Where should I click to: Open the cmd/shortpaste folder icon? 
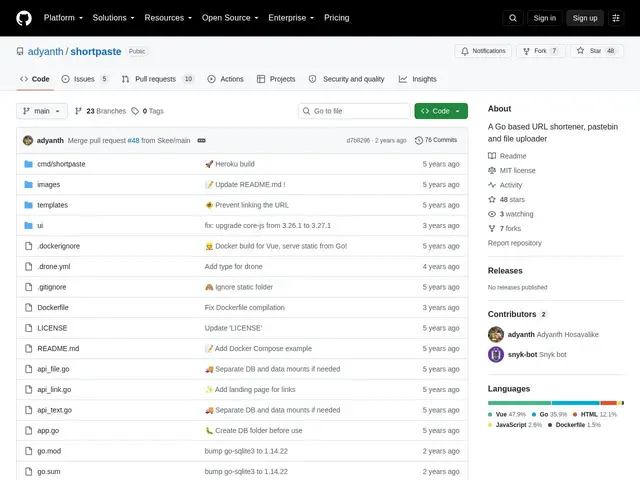28,164
